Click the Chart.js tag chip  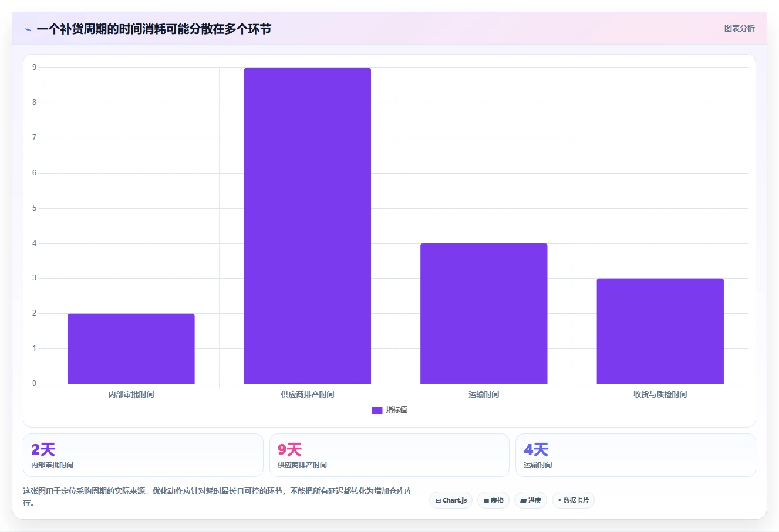tap(451, 500)
